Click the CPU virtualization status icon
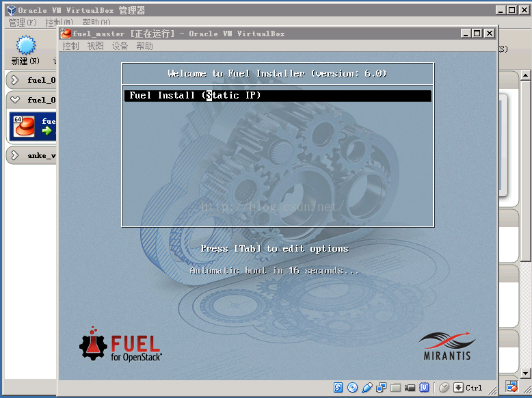 click(424, 387)
